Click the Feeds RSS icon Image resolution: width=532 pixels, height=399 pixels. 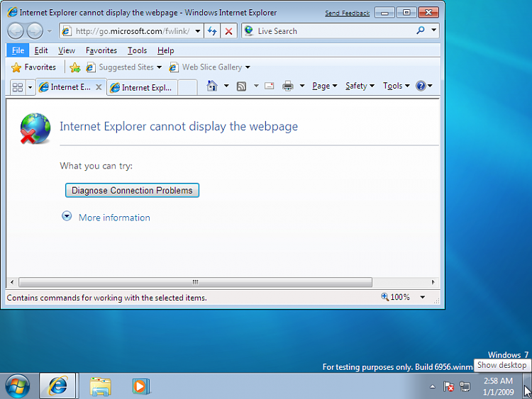click(241, 86)
